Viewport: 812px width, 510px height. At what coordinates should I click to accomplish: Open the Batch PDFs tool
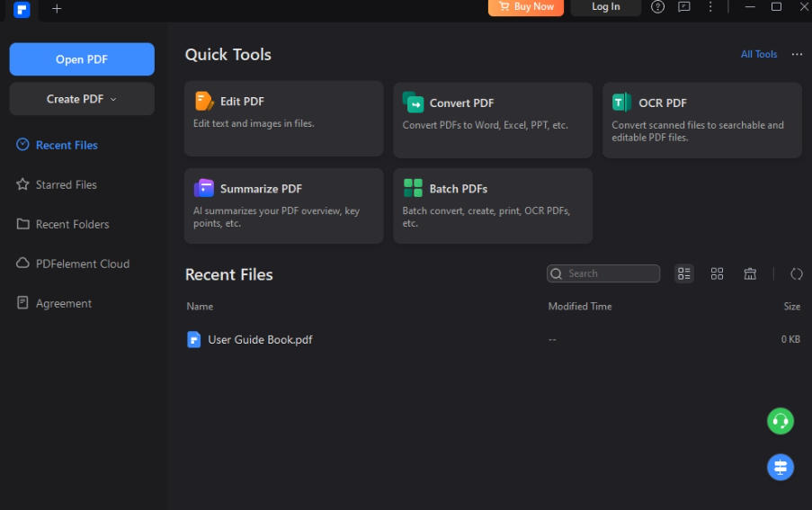point(492,205)
